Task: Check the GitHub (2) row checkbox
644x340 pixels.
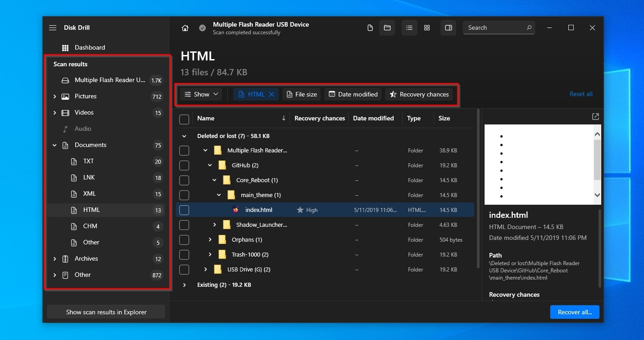Action: [x=184, y=165]
